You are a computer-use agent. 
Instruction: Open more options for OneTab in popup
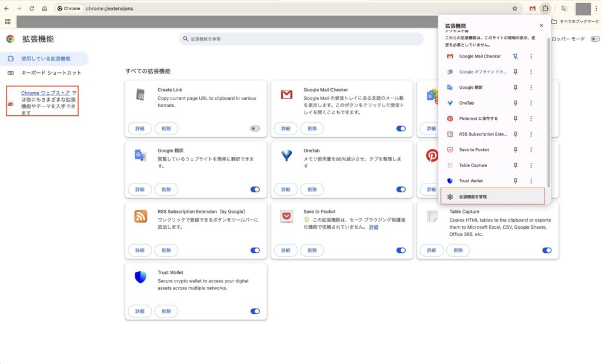coord(531,103)
